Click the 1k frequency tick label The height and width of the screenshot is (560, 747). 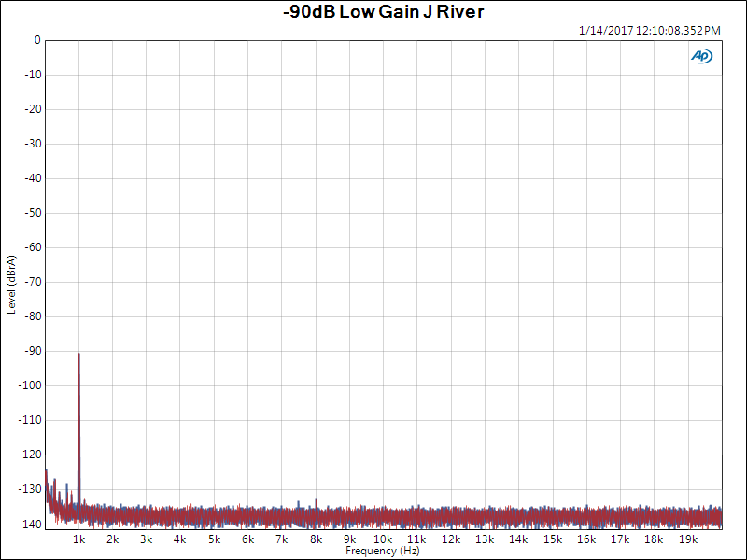(x=79, y=539)
